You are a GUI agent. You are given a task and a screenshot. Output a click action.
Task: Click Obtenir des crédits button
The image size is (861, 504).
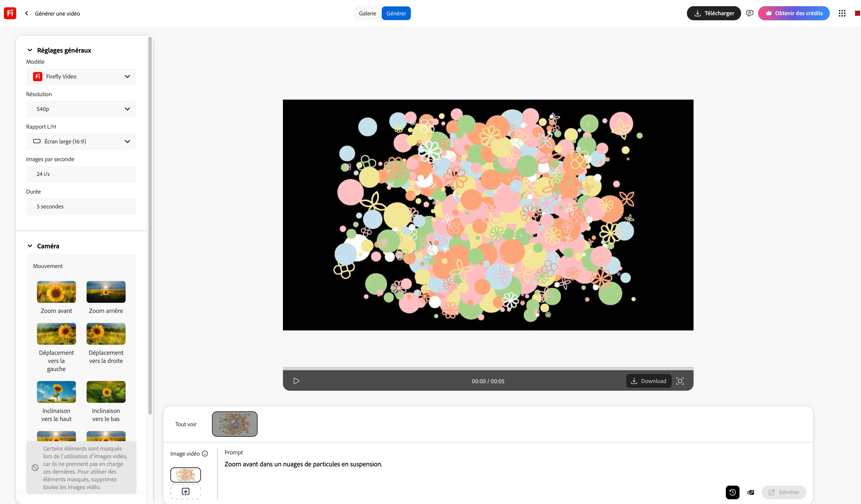(x=793, y=13)
